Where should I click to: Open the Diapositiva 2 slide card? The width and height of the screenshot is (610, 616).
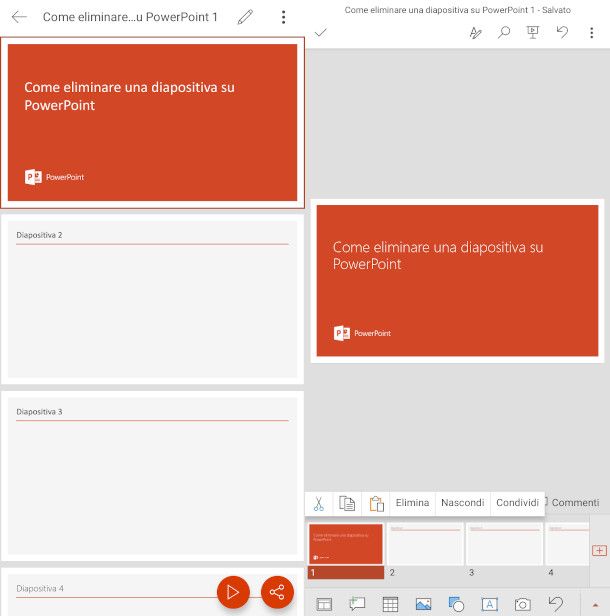click(x=152, y=299)
